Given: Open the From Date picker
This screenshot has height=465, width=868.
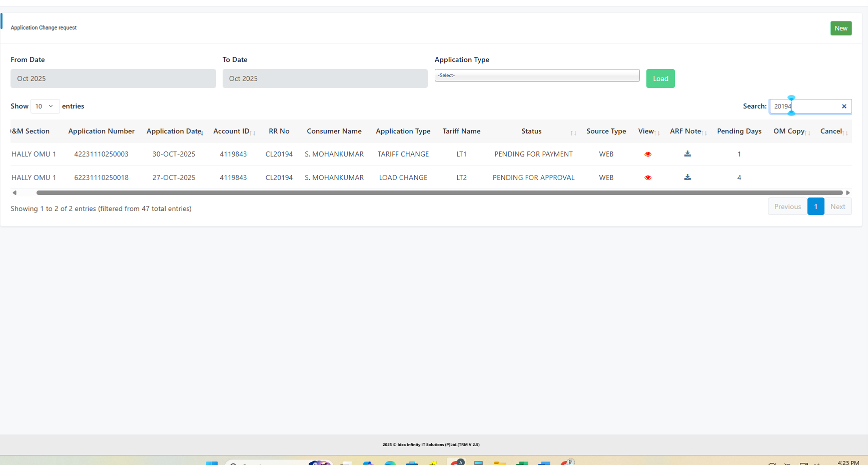Looking at the screenshot, I should coord(113,79).
